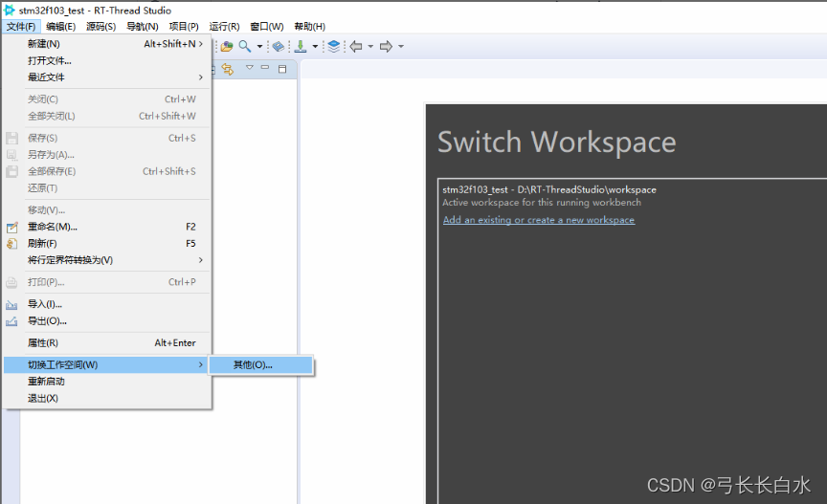Image resolution: width=827 pixels, height=504 pixels.
Task: Click the Rename pencil icon
Action: coord(11,228)
